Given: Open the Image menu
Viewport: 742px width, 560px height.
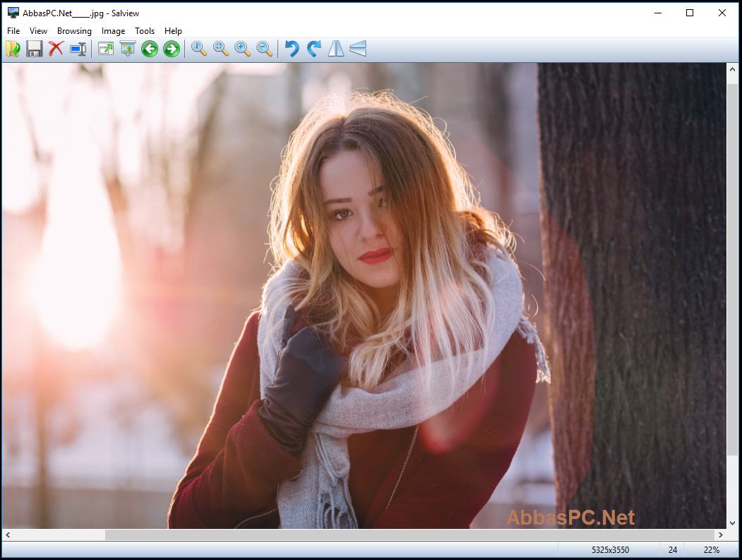Looking at the screenshot, I should [x=113, y=31].
